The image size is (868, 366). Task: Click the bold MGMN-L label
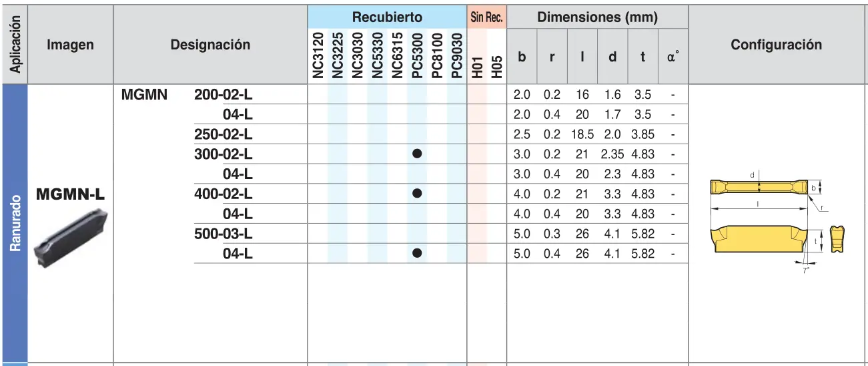tap(70, 195)
